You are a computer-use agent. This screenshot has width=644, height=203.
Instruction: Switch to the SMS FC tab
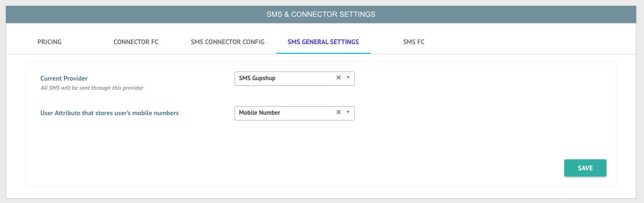(x=414, y=42)
